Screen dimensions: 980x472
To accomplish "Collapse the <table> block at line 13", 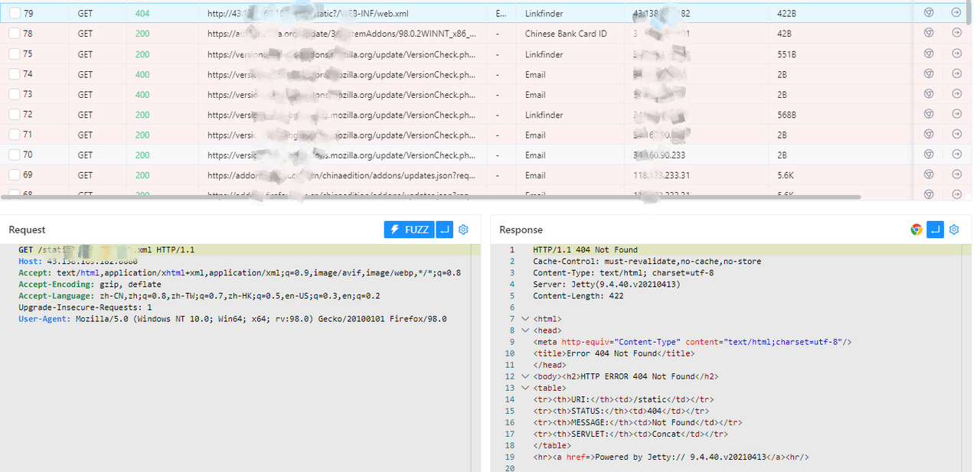I will tap(524, 388).
